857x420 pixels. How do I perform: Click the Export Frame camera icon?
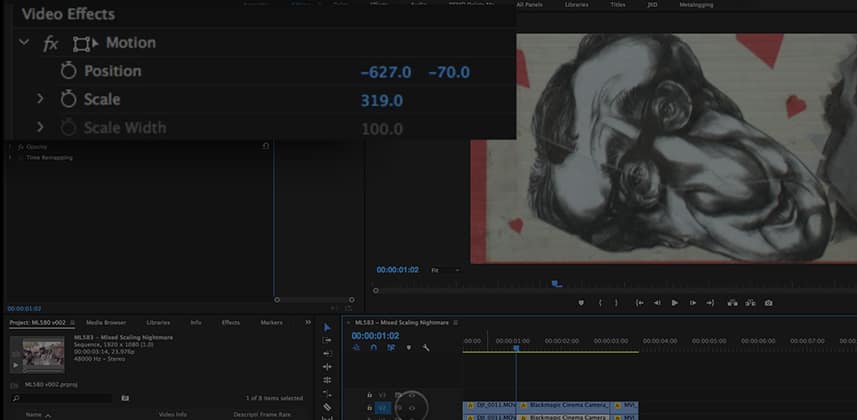(x=768, y=303)
